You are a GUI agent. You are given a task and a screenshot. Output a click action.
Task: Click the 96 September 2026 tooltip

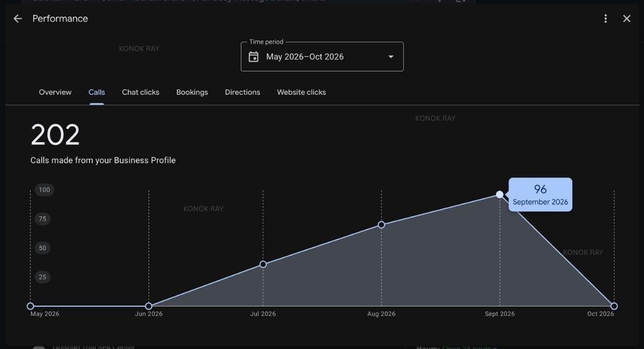(540, 195)
